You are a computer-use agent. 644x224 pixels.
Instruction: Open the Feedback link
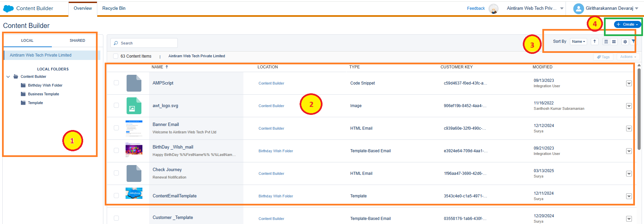pos(476,8)
